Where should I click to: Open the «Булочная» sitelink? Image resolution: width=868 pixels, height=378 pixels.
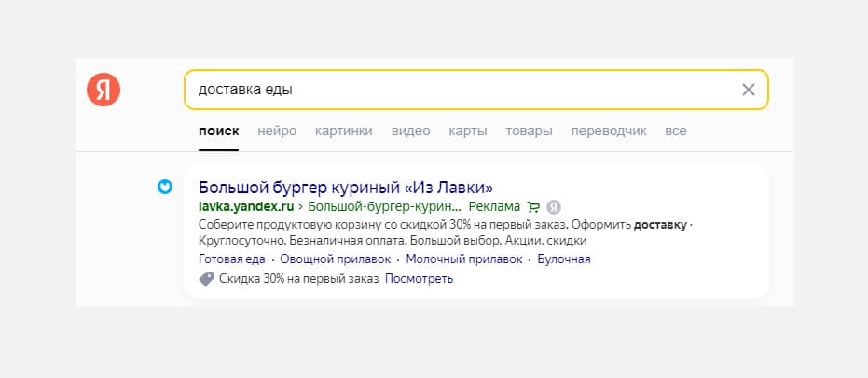[564, 259]
